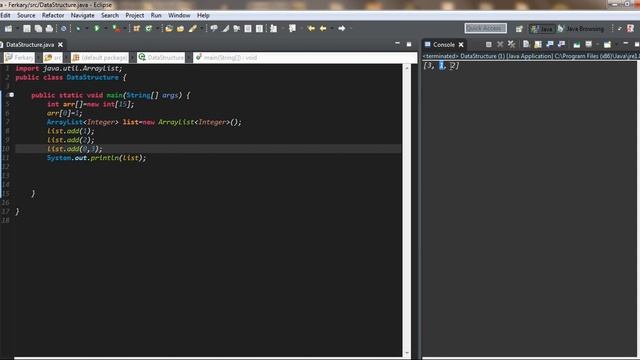Click the Open Console icon
640x360 pixels.
click(607, 44)
